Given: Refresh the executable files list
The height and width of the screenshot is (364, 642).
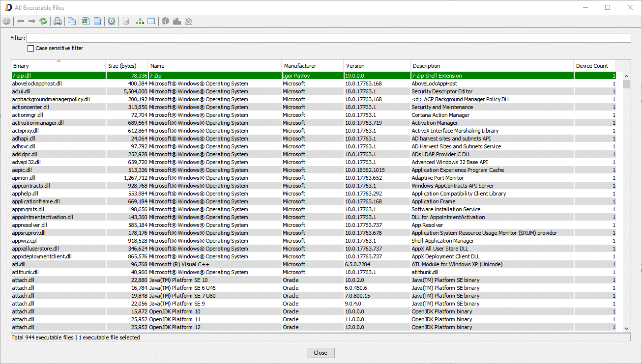Looking at the screenshot, I should click(x=43, y=21).
